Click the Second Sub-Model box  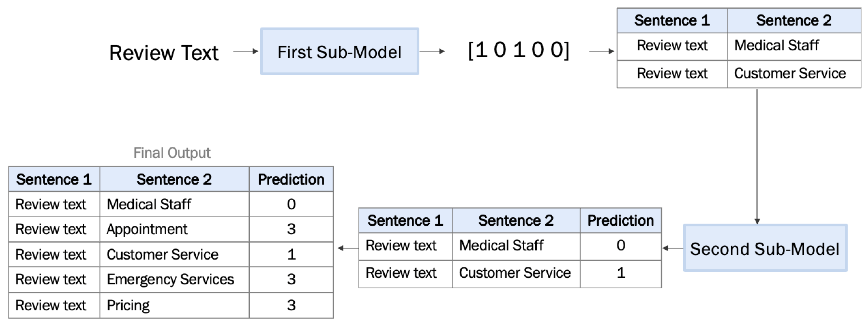point(765,249)
